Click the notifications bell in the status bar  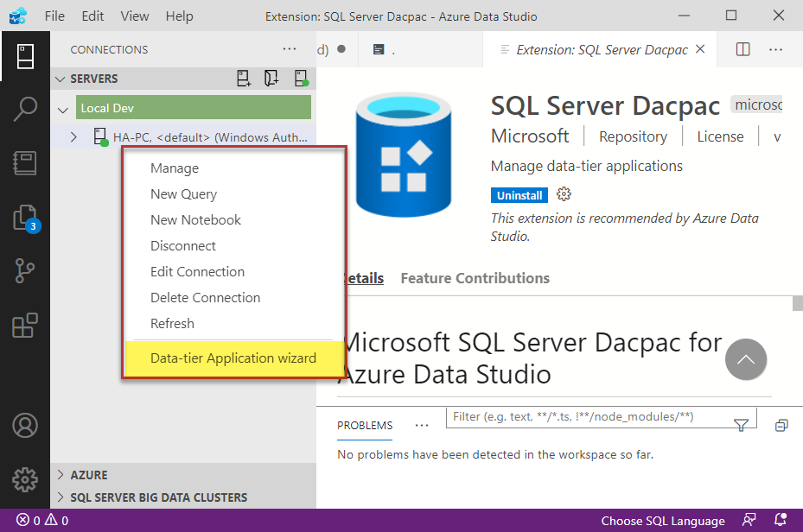tap(781, 520)
